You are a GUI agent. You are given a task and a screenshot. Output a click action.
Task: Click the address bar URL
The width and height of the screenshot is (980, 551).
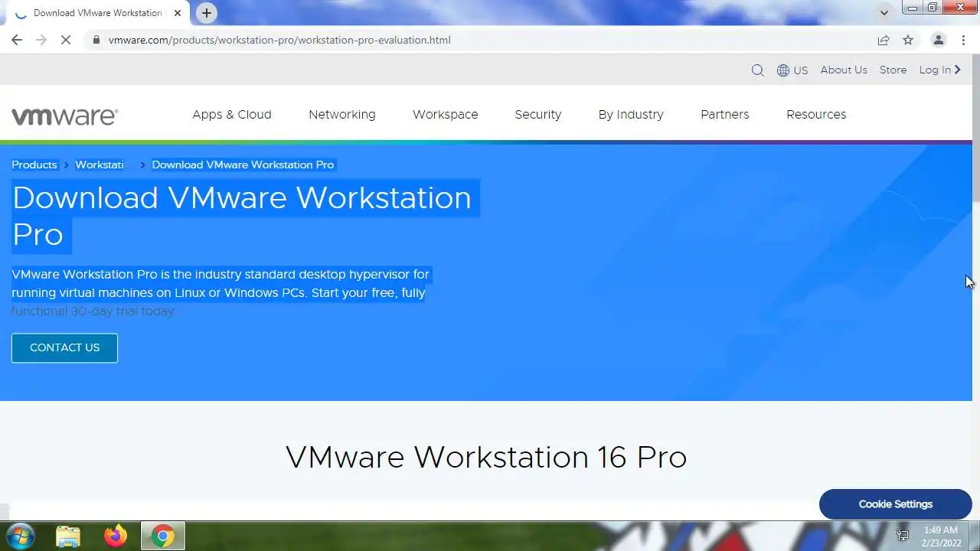279,40
